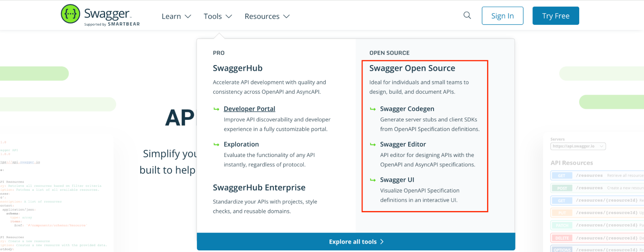
Task: Click the DELETE /resources/{resourceId} row
Action: pos(597,238)
